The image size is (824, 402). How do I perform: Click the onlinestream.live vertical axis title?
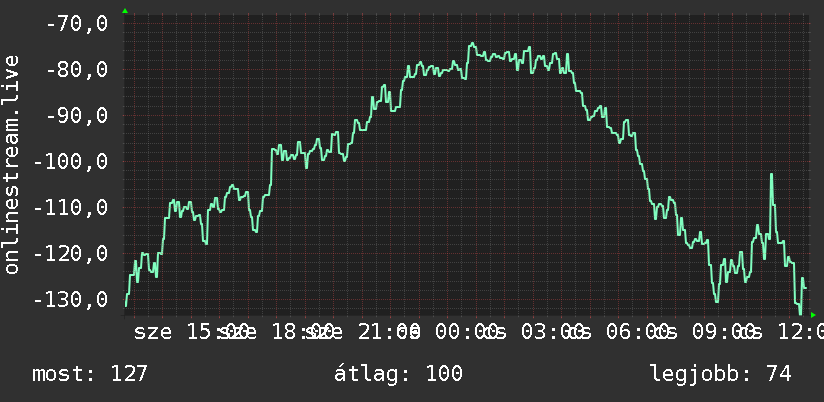click(x=11, y=164)
